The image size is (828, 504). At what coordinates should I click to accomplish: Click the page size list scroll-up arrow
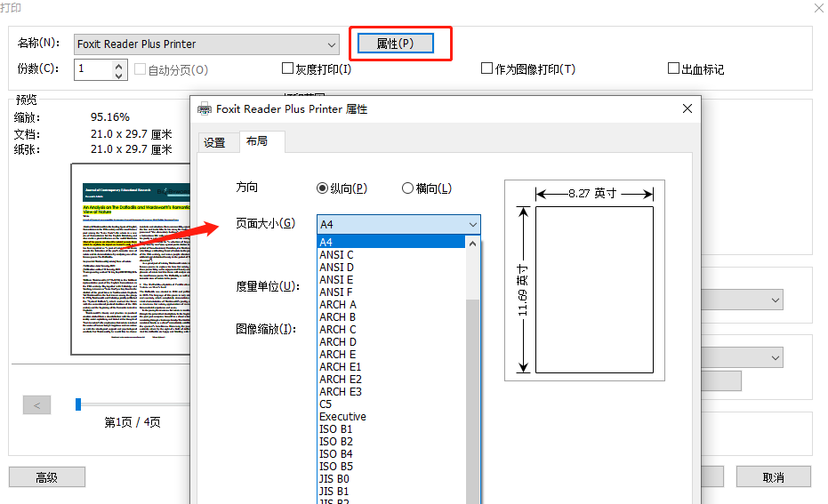click(x=473, y=243)
